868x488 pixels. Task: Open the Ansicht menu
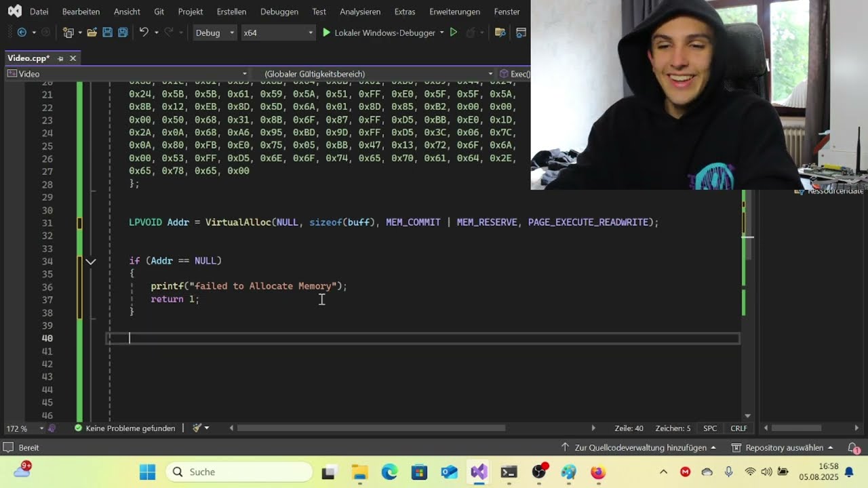click(127, 12)
